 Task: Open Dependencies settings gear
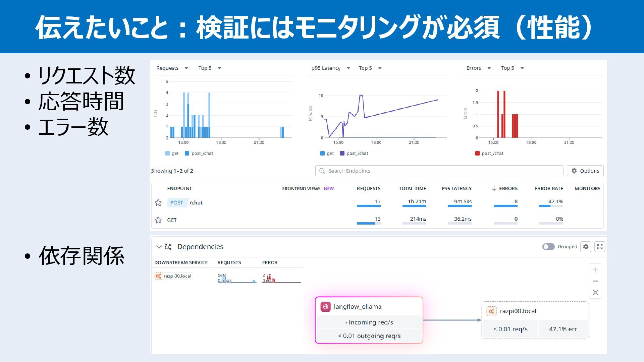click(x=586, y=247)
